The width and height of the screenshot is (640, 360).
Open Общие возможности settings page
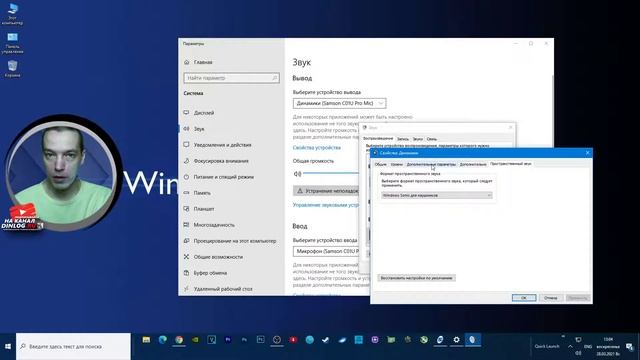coord(218,257)
